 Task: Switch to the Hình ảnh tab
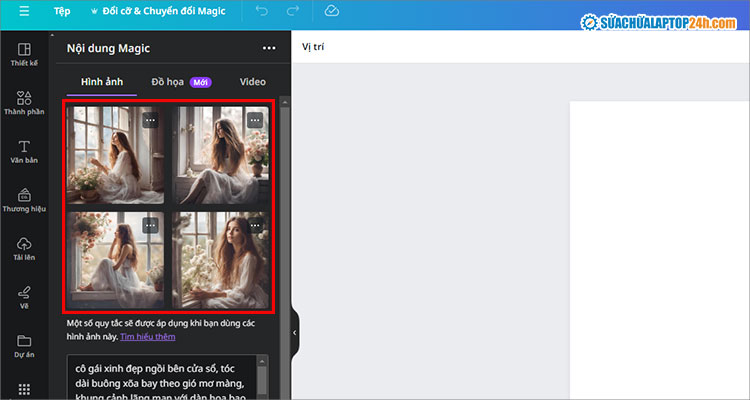pos(102,82)
